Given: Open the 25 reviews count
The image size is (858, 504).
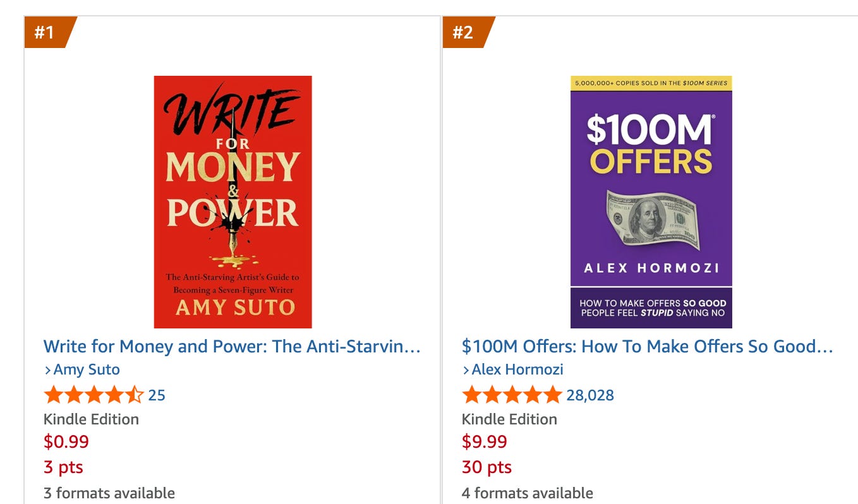Looking at the screenshot, I should [x=157, y=395].
